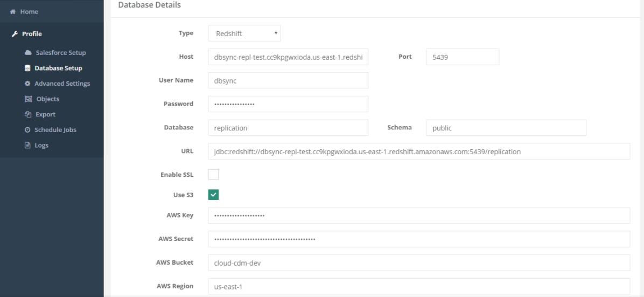Click the Objects icon in sidebar

[28, 99]
